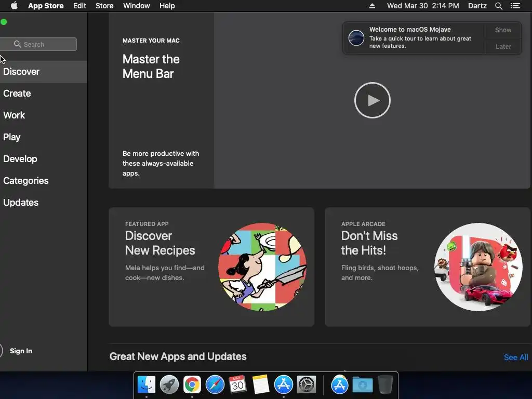Click the date and time in menu bar
This screenshot has width=532, height=399.
point(423,6)
